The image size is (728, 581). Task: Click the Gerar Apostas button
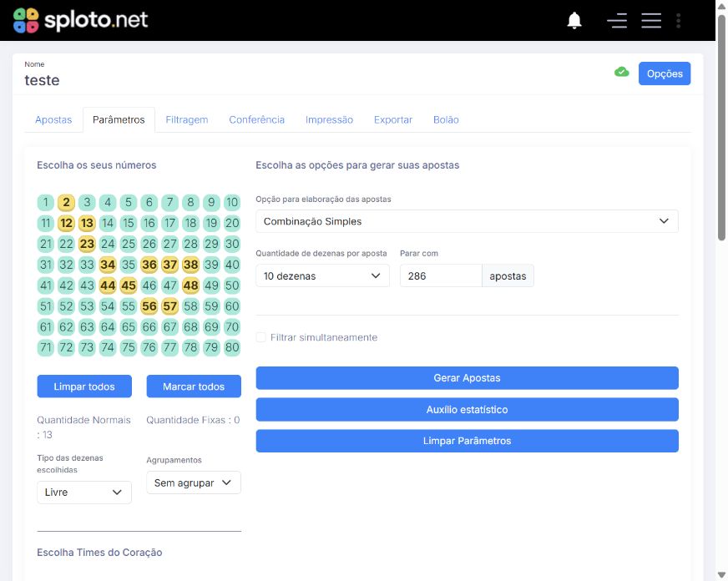(x=467, y=378)
